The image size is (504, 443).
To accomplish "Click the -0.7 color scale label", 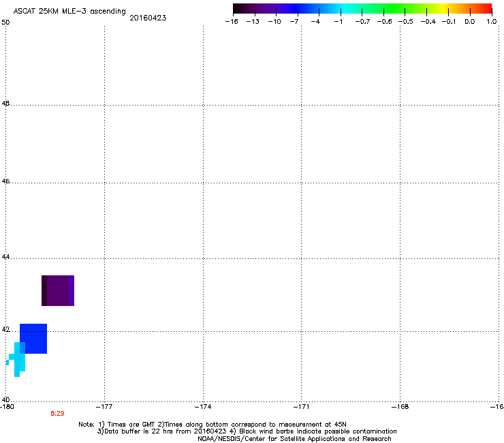I will click(362, 22).
